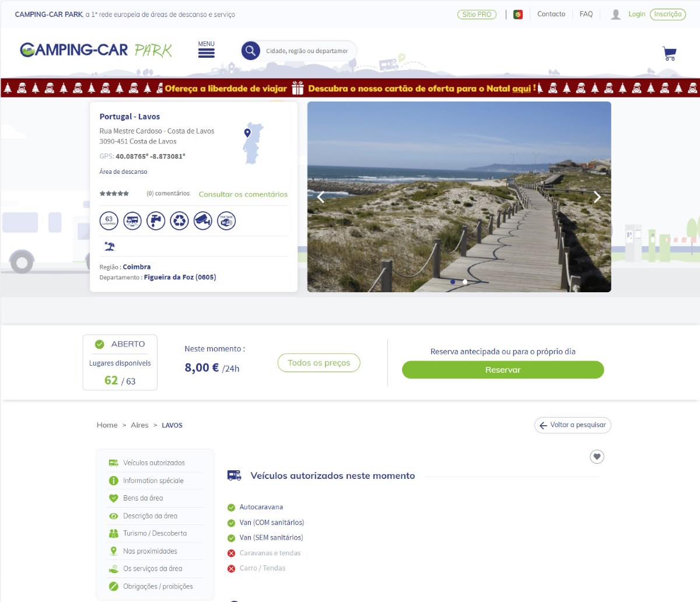Click the magnifying glass search icon
Image resolution: width=700 pixels, height=602 pixels.
pos(250,51)
